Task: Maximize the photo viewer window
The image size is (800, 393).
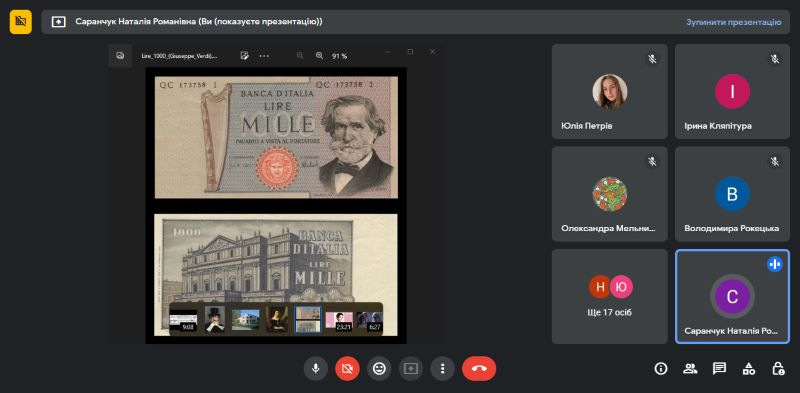Action: [x=410, y=52]
